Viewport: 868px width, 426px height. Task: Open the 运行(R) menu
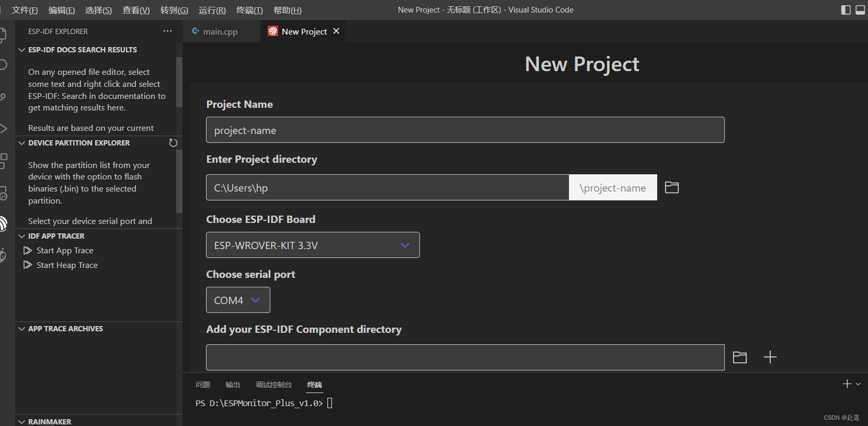coord(212,10)
